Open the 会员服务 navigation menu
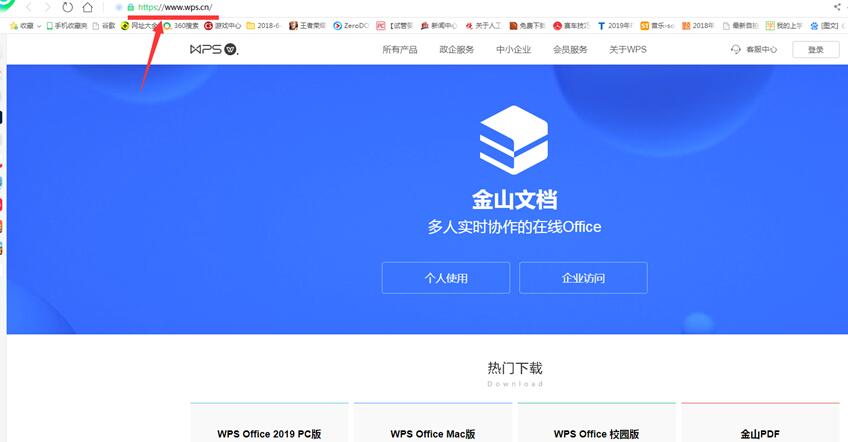The height and width of the screenshot is (442, 848). (x=570, y=49)
